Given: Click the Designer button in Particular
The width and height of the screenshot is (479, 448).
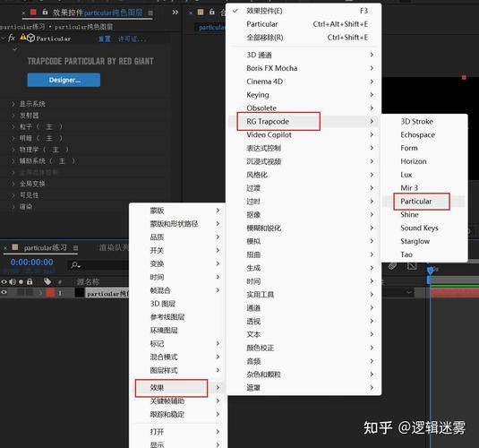Looking at the screenshot, I should [64, 80].
